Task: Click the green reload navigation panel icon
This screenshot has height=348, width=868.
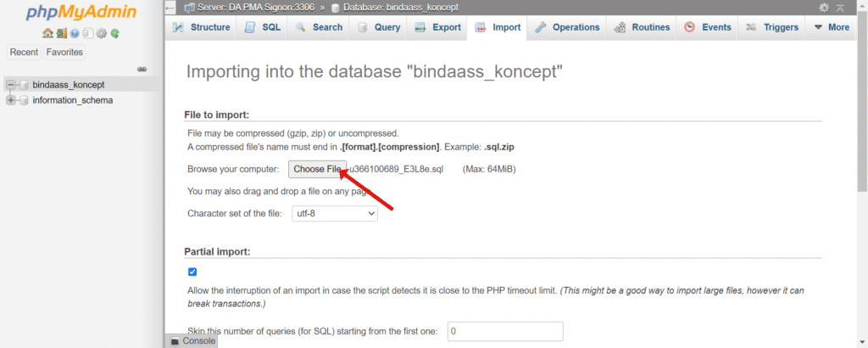Action: (114, 34)
